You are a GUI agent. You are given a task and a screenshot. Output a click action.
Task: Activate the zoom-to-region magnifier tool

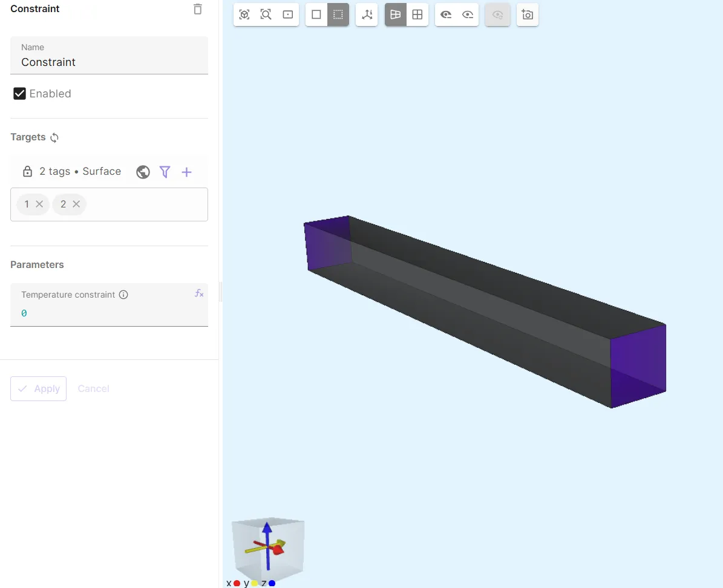[x=266, y=15]
